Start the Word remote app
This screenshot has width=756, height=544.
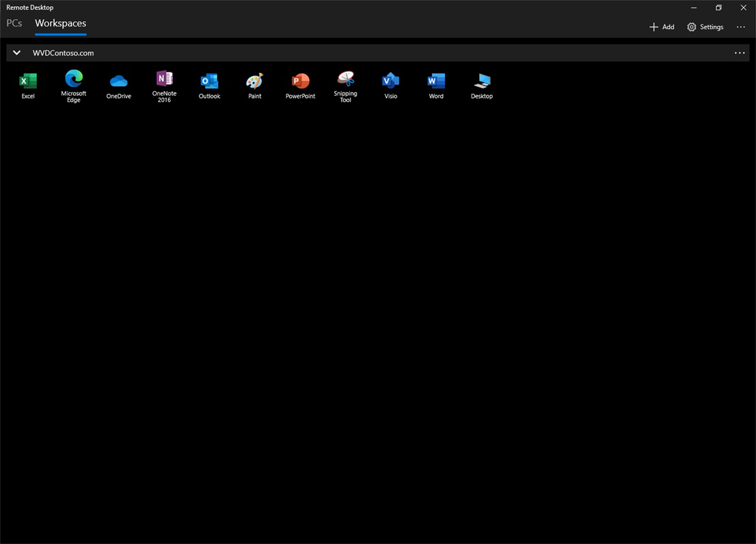pos(435,83)
